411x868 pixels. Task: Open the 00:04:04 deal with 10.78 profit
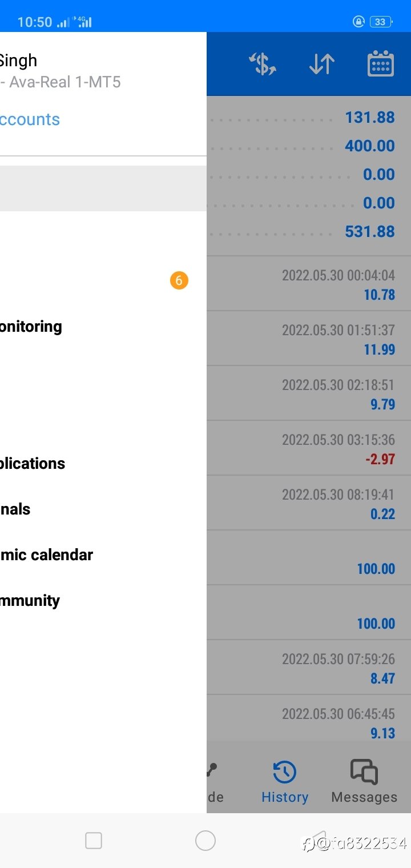309,284
